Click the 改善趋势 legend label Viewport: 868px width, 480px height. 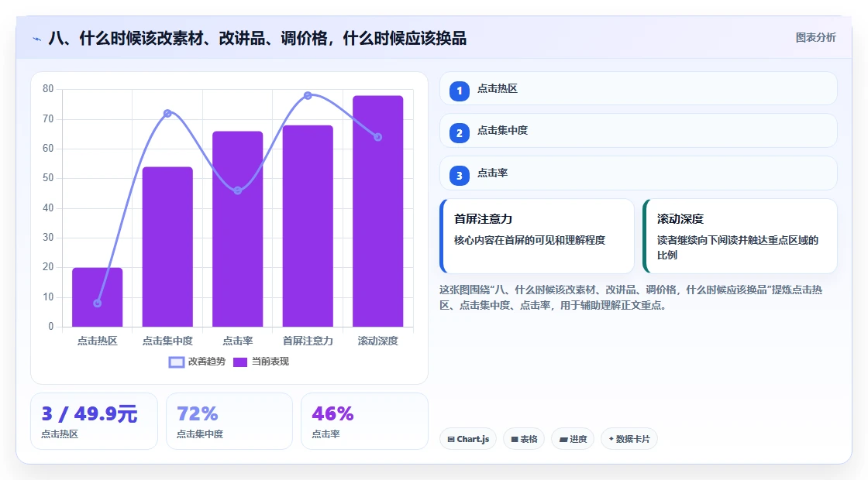tap(207, 362)
